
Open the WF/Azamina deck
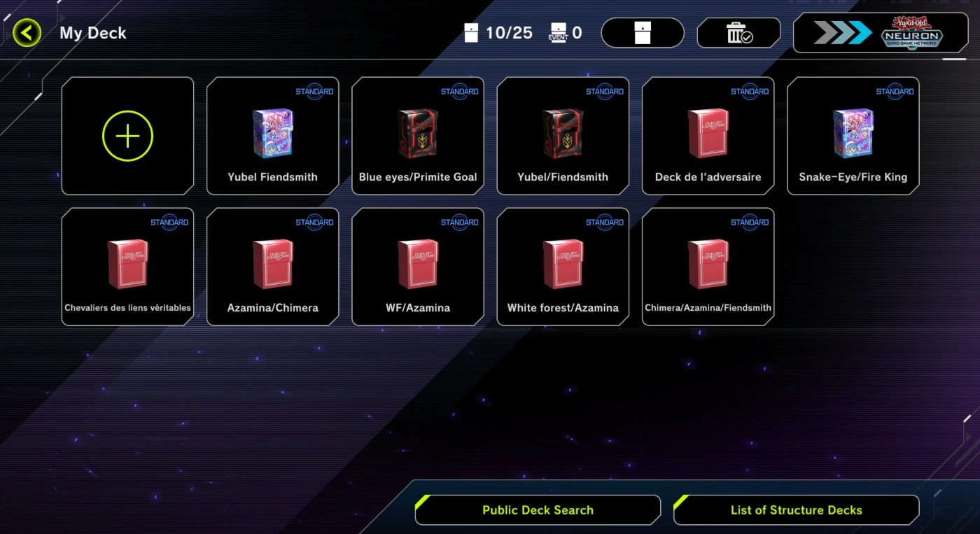pos(418,267)
